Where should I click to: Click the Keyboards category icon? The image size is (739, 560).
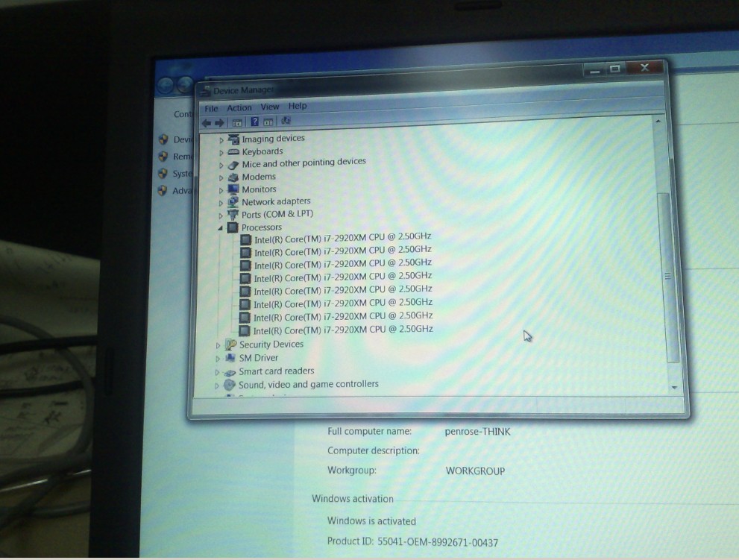pyautogui.click(x=233, y=152)
